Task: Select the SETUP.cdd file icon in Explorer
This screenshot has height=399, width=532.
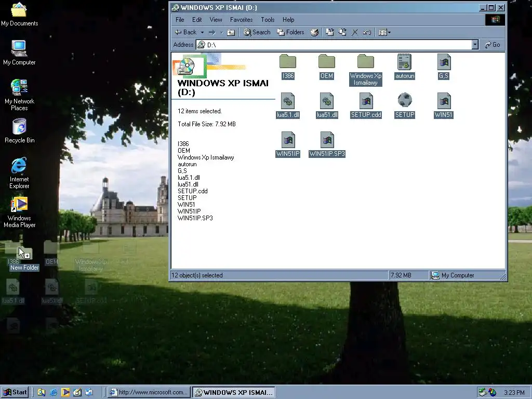Action: tap(366, 105)
